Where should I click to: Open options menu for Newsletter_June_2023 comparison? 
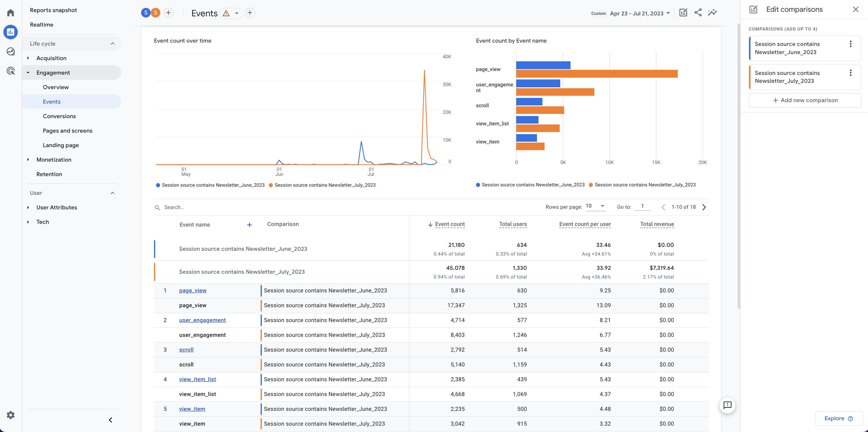click(x=850, y=44)
